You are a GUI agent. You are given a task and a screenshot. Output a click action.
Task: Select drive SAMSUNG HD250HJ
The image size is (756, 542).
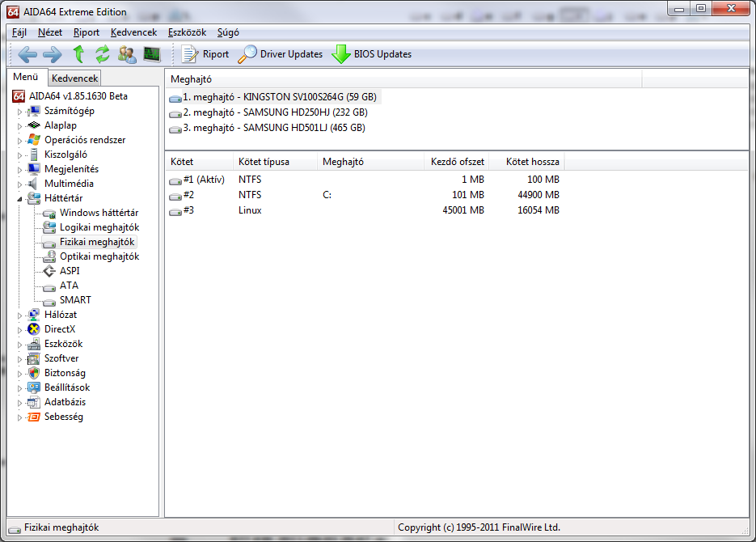click(268, 112)
